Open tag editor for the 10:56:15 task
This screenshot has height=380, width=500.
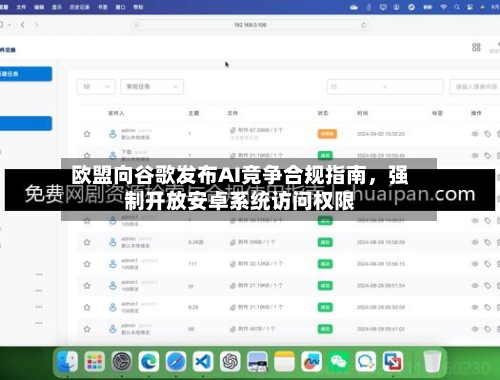[x=487, y=264]
